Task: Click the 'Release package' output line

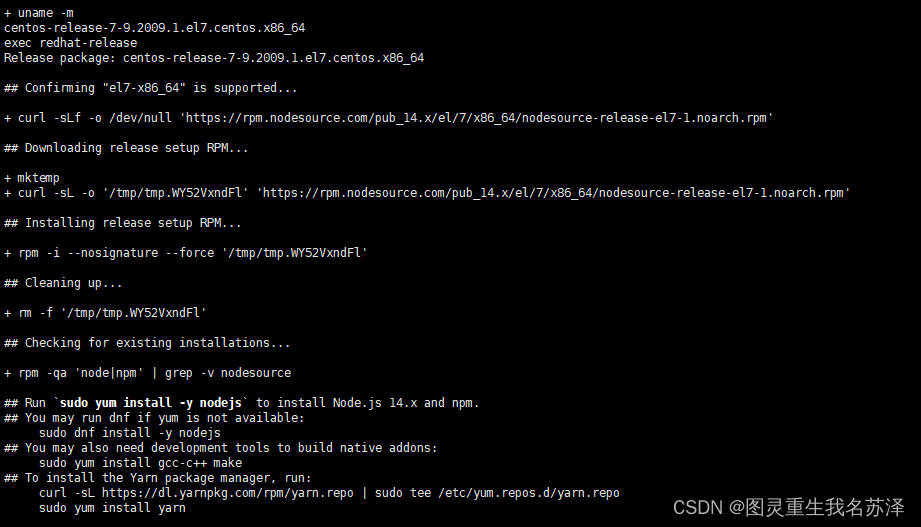Action: tap(214, 58)
